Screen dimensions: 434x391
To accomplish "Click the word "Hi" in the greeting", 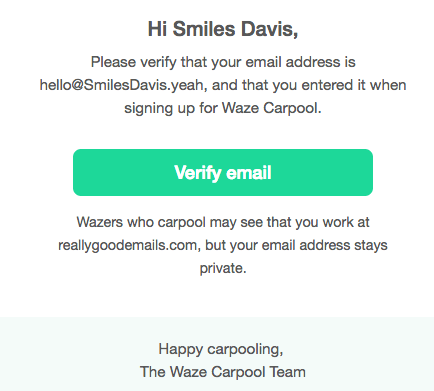I will [x=157, y=29].
